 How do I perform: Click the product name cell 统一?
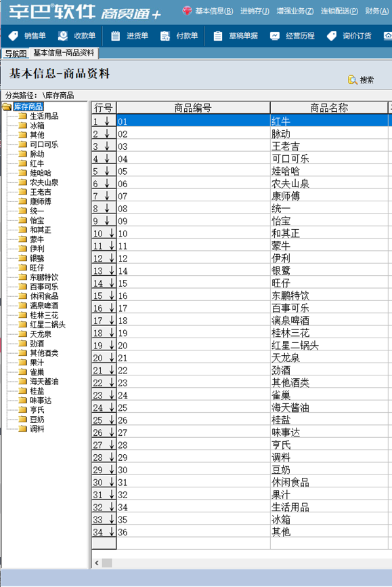[x=329, y=208]
